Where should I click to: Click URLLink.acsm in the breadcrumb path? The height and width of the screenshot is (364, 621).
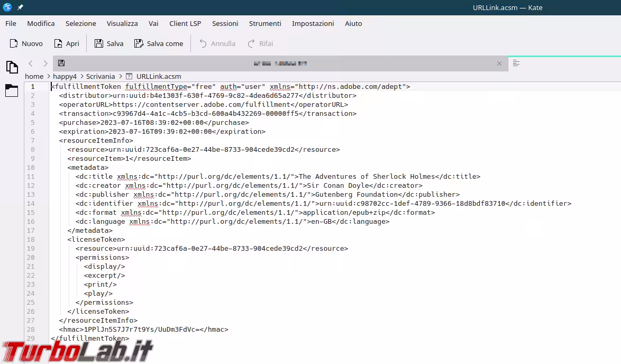[158, 77]
